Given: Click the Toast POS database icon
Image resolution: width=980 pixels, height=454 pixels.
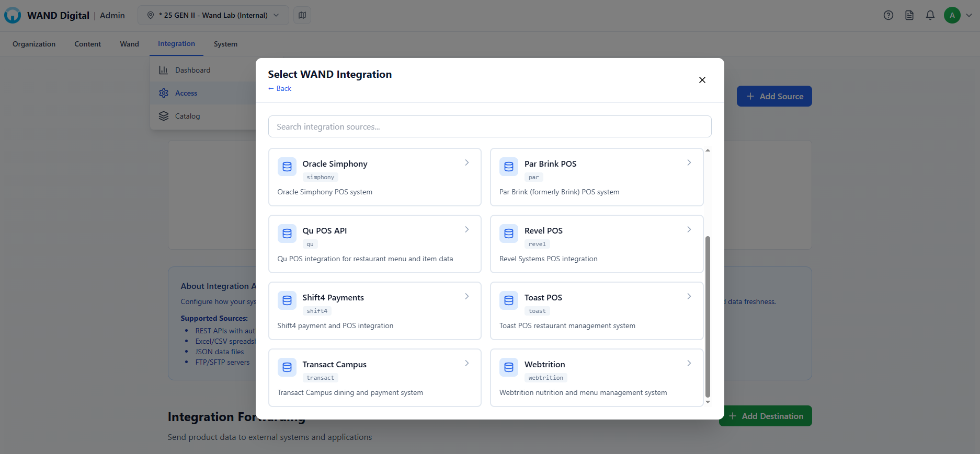Looking at the screenshot, I should coord(508,300).
